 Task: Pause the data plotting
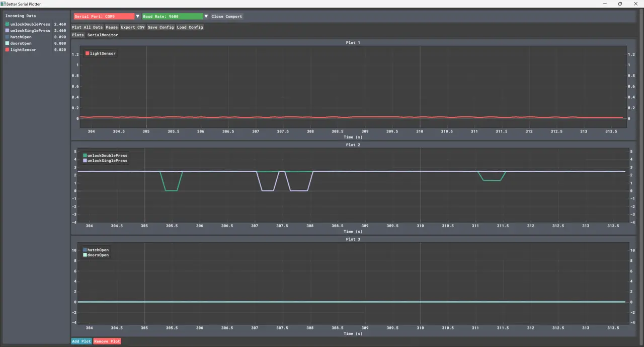pos(112,27)
